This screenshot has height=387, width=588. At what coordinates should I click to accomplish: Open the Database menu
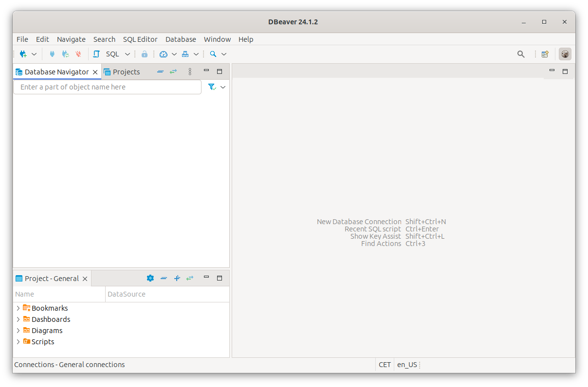181,39
